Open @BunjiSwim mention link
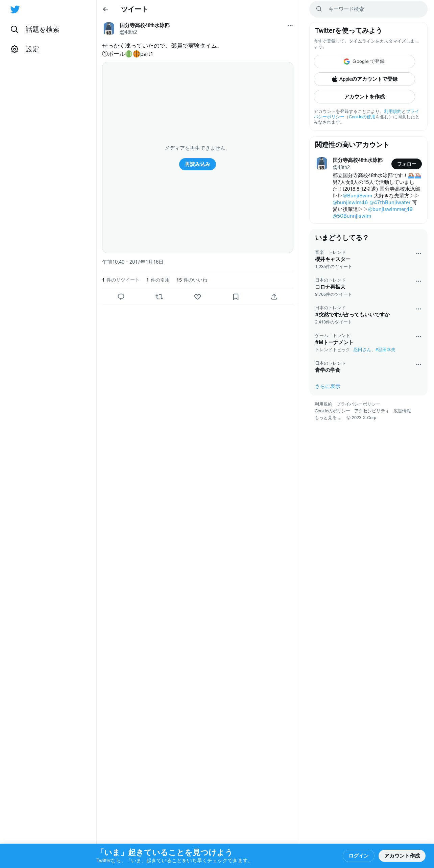Image resolution: width=434 pixels, height=868 pixels. pyautogui.click(x=357, y=196)
